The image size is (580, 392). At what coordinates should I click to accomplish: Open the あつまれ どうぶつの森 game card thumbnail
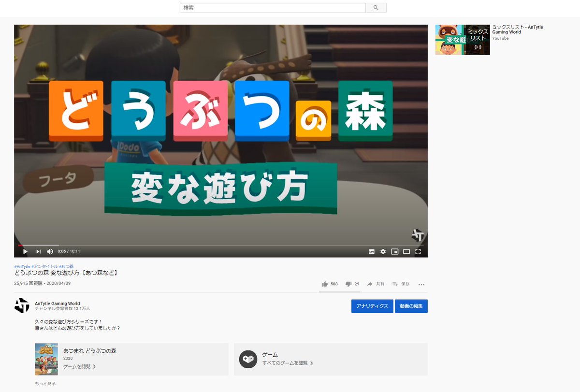[46, 359]
